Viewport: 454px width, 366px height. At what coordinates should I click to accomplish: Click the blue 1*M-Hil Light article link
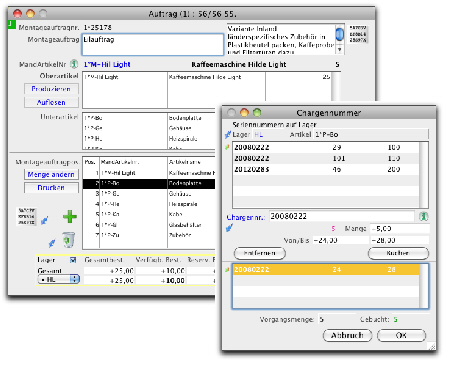click(x=107, y=64)
